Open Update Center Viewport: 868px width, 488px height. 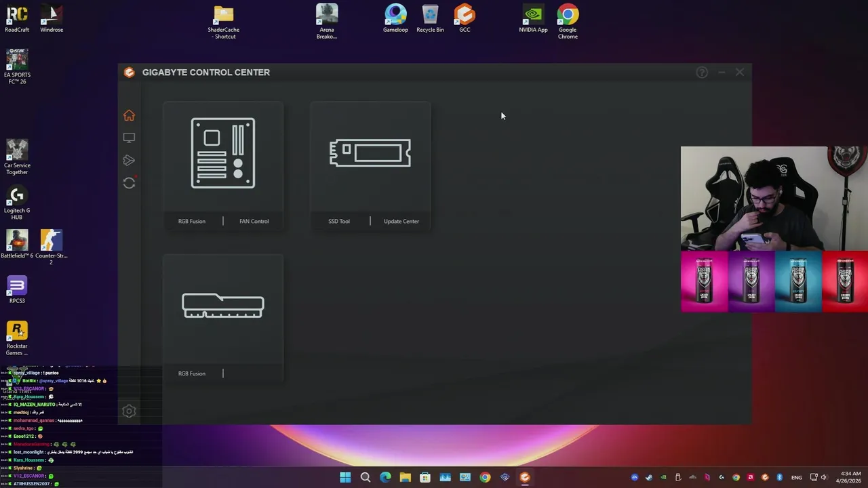pos(401,221)
